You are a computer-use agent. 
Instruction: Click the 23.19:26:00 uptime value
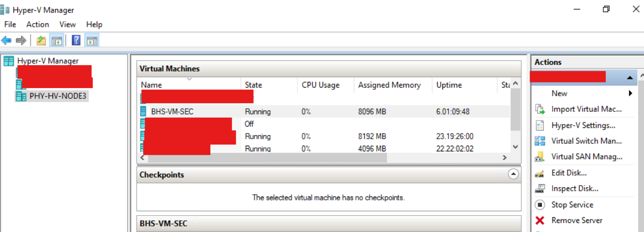[454, 136]
